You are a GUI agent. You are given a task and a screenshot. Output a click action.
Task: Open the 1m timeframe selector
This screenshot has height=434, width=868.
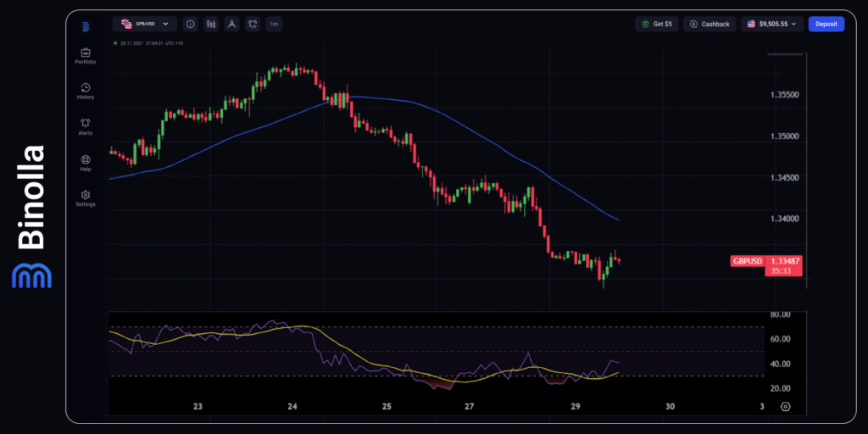click(x=274, y=25)
